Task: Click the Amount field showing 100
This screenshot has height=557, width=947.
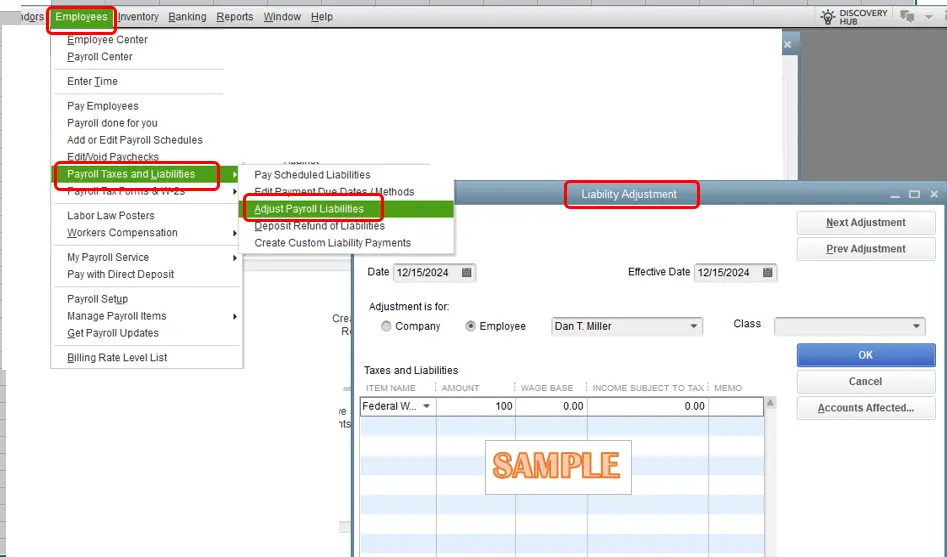Action: [476, 407]
